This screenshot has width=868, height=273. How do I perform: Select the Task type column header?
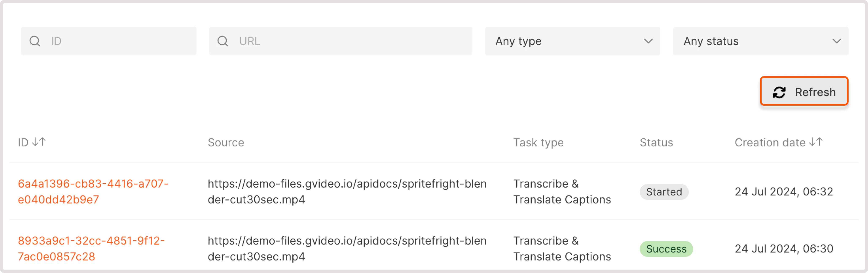538,142
